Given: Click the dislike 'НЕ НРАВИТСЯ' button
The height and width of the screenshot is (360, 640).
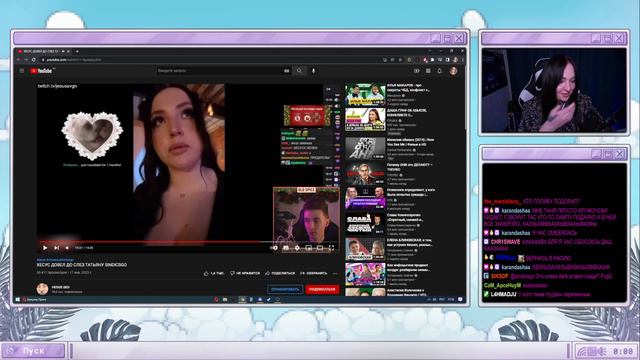Looking at the screenshot, I should coord(245,273).
